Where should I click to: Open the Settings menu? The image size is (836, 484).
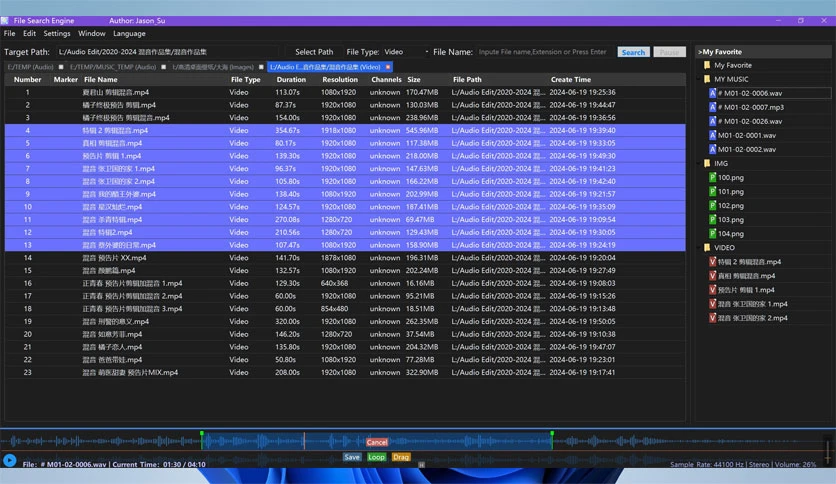pos(57,34)
